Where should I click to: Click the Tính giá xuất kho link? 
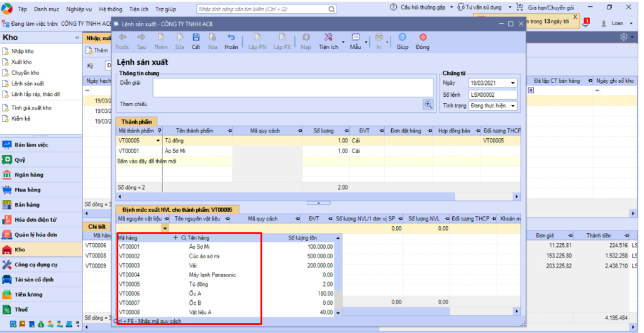point(31,108)
